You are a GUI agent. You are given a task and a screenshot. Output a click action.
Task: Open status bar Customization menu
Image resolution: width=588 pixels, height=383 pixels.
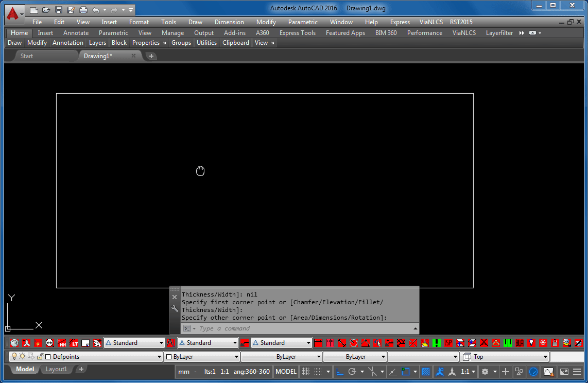[577, 372]
